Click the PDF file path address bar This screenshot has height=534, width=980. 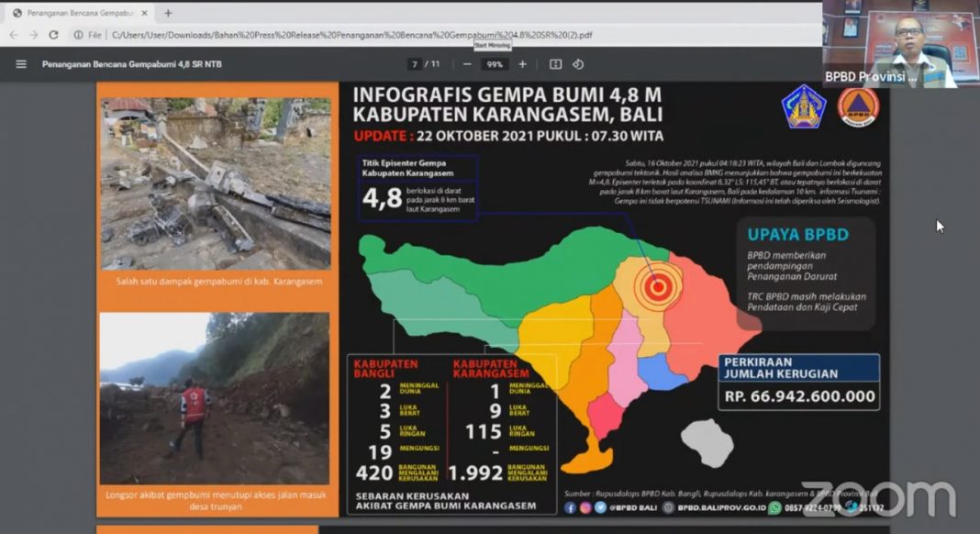[x=349, y=35]
